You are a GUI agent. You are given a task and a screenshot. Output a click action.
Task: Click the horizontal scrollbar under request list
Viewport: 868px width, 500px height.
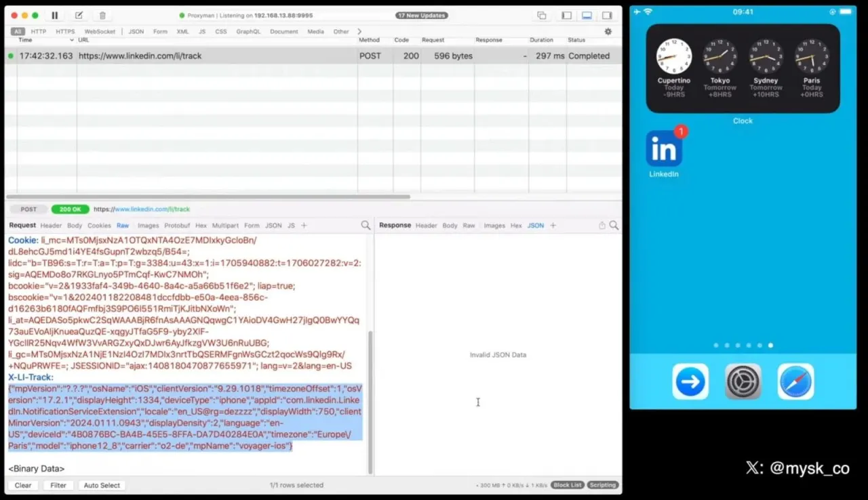coord(209,197)
